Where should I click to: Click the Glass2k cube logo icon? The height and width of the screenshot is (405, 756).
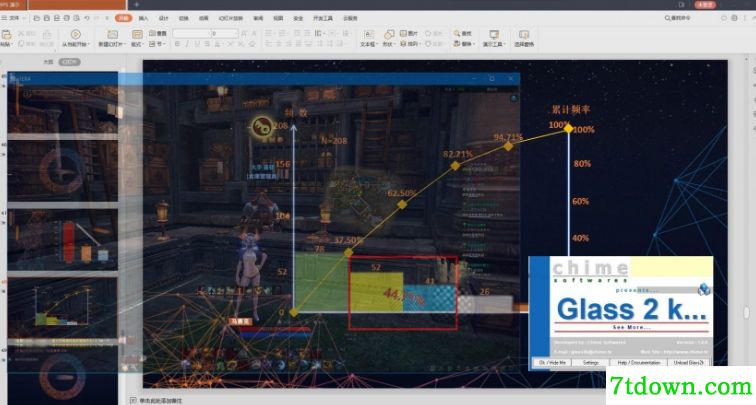tap(704, 289)
